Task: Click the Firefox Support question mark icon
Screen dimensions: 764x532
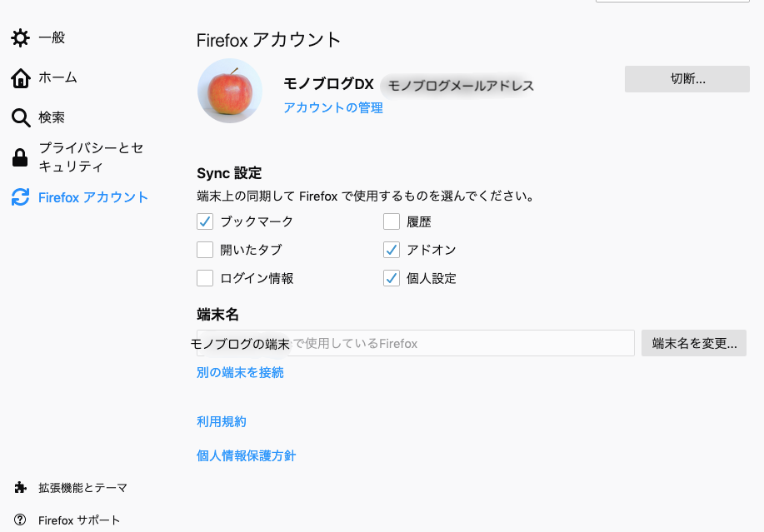Action: click(20, 520)
